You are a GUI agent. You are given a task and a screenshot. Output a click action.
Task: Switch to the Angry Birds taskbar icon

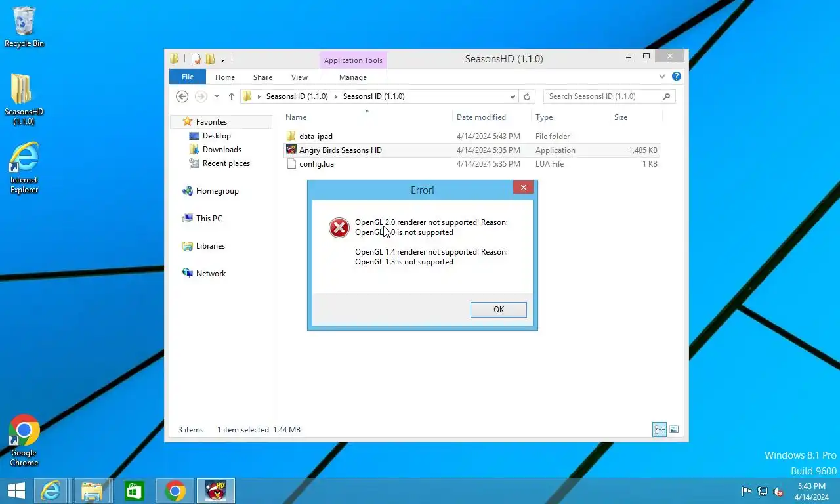(x=216, y=491)
